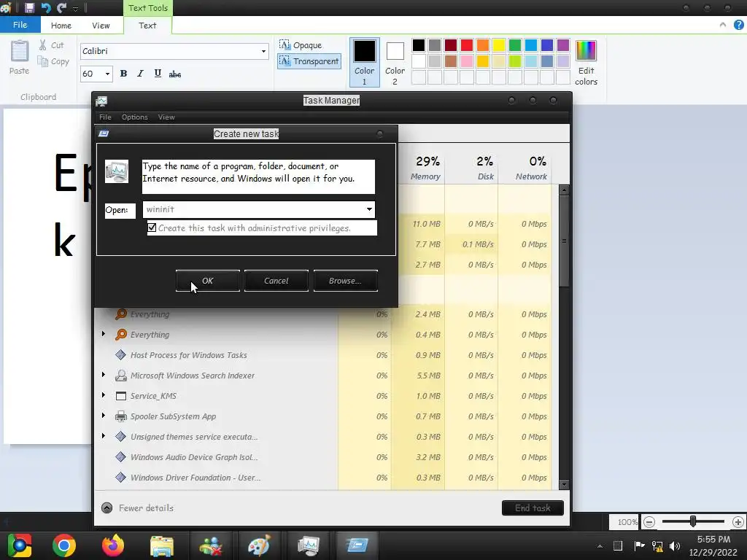
Task: Open Firefox from the taskbar
Action: 113,545
